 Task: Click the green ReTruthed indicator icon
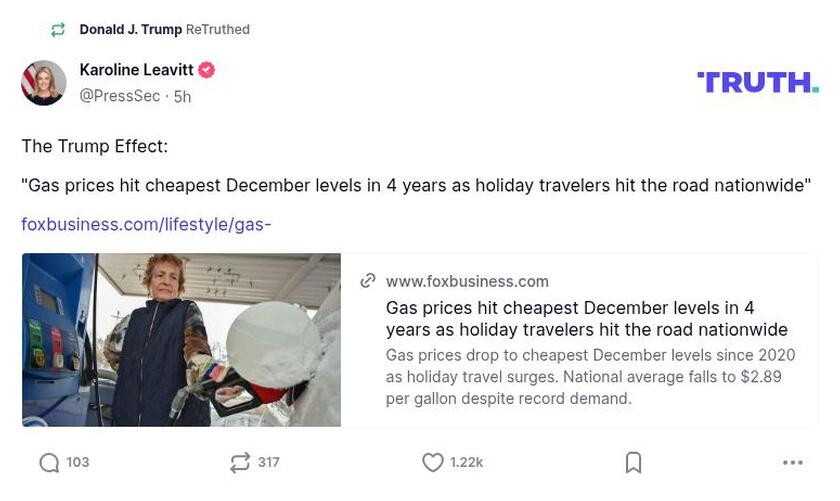pyautogui.click(x=59, y=30)
